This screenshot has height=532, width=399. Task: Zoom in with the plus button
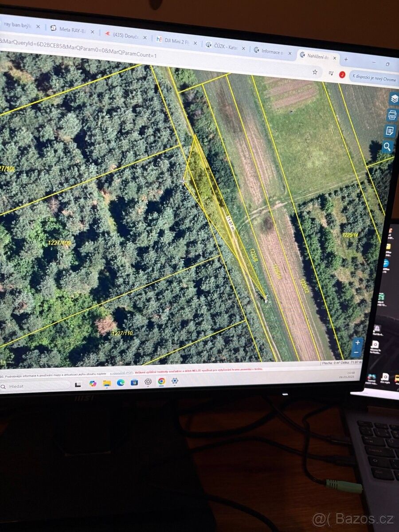click(x=358, y=343)
